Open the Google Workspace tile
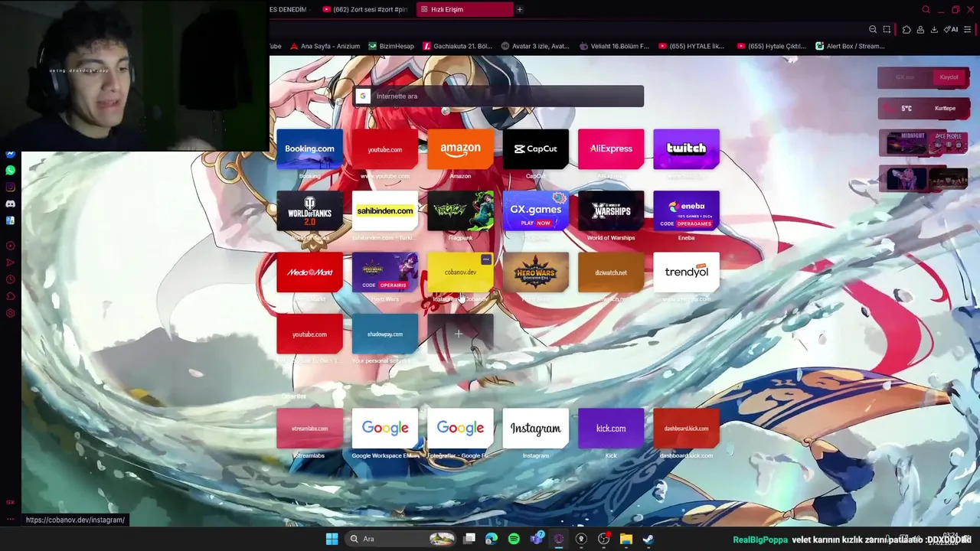The width and height of the screenshot is (980, 551). point(384,429)
